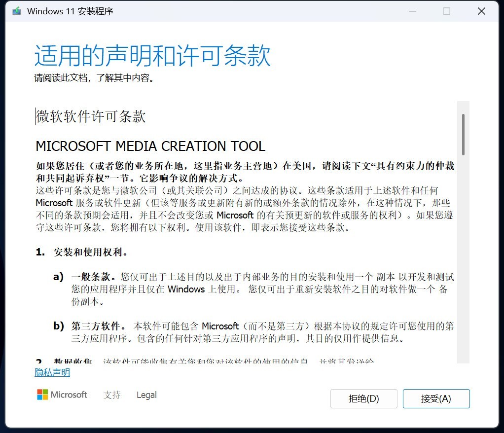Image resolution: width=504 pixels, height=433 pixels.
Task: Minimize the Windows 11 安装程序 window
Action: [412, 10]
